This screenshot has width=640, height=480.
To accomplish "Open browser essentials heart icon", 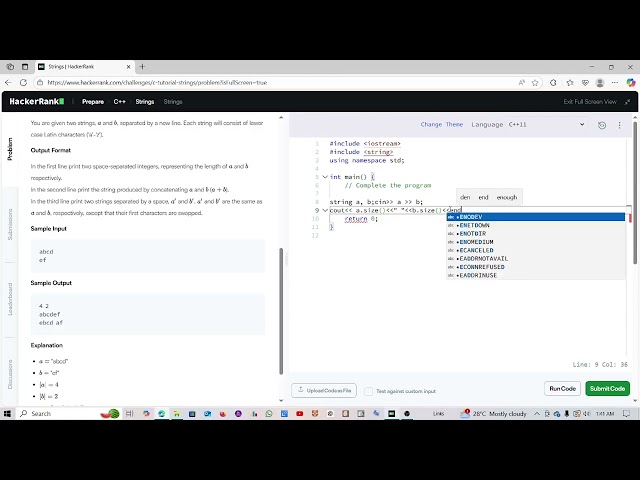I will 585,82.
